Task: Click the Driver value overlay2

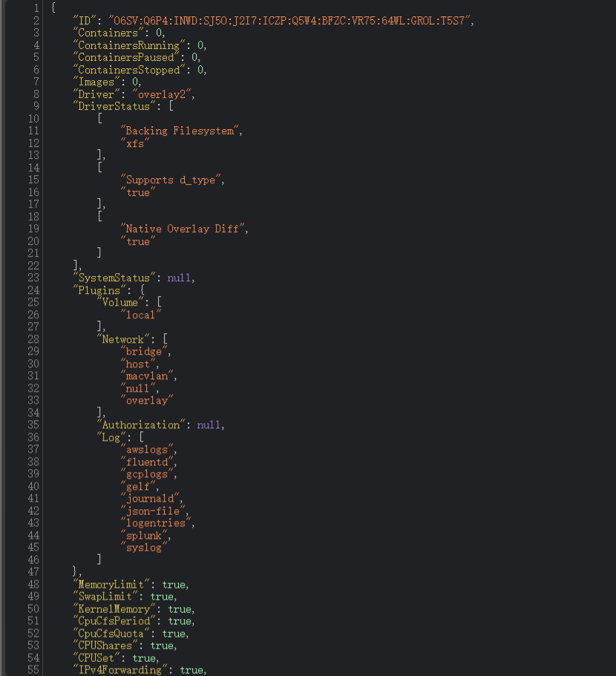Action: (163, 93)
